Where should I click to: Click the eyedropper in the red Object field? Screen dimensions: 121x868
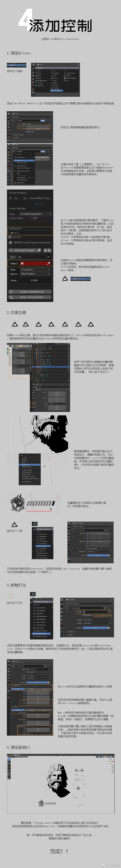point(49,263)
